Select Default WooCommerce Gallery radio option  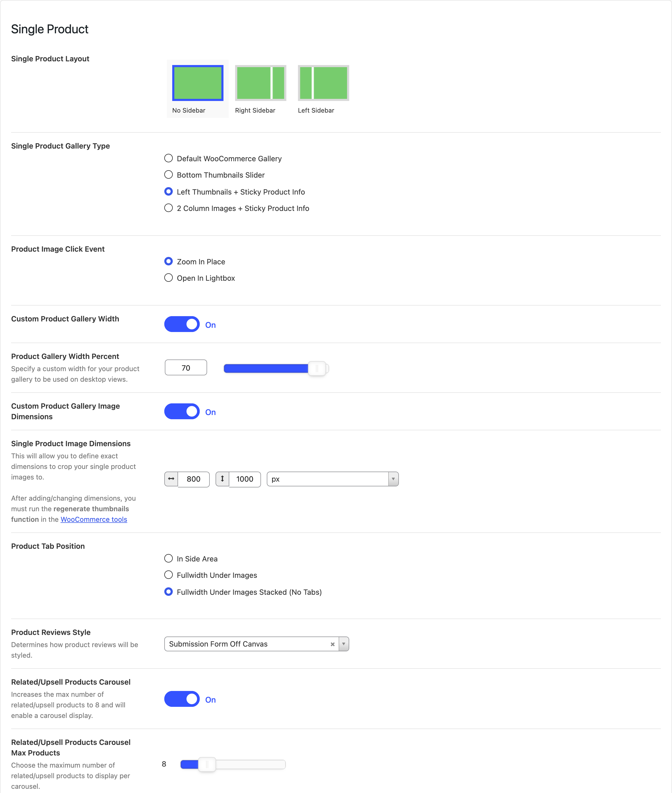168,158
